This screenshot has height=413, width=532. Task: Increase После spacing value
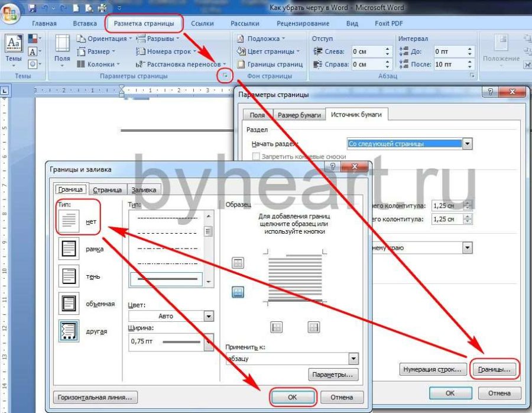pyautogui.click(x=469, y=62)
